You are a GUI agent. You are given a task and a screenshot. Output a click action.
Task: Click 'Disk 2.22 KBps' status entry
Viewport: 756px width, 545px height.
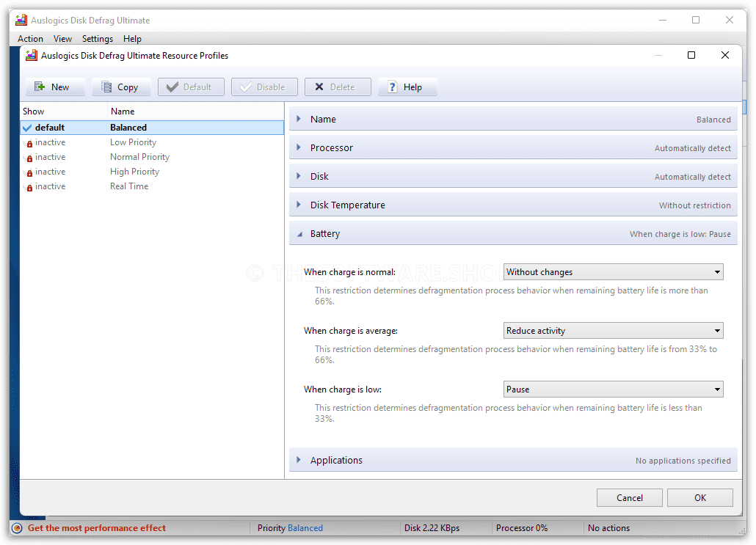click(x=432, y=528)
